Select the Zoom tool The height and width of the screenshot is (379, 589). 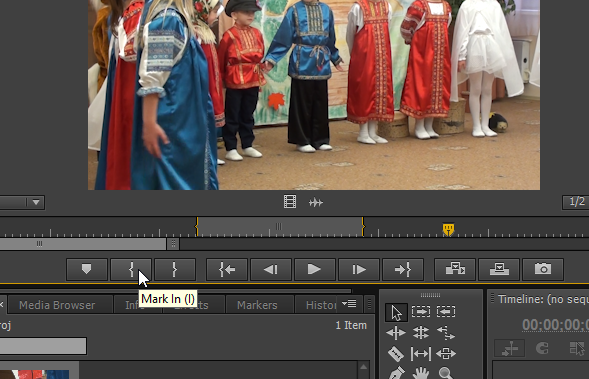[x=446, y=373]
